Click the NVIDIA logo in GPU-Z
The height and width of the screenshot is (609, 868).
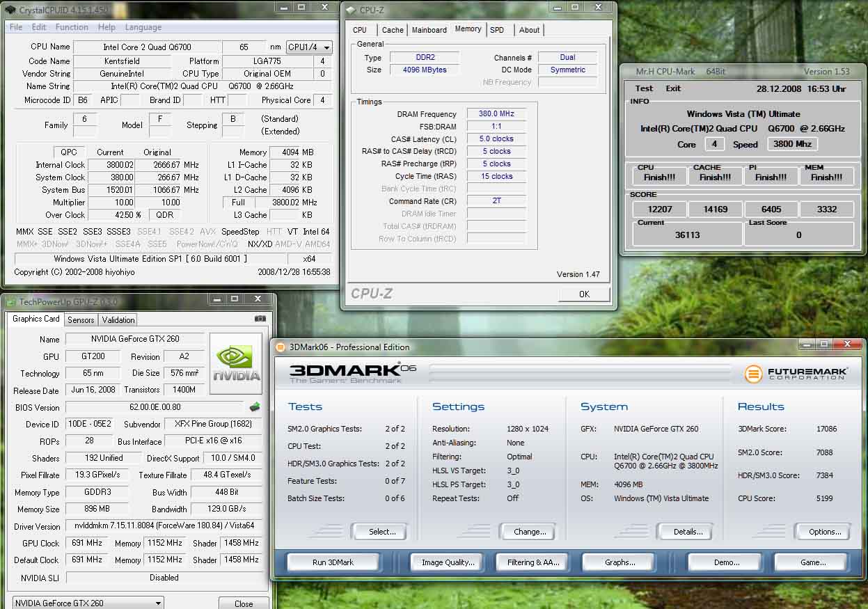(x=236, y=363)
